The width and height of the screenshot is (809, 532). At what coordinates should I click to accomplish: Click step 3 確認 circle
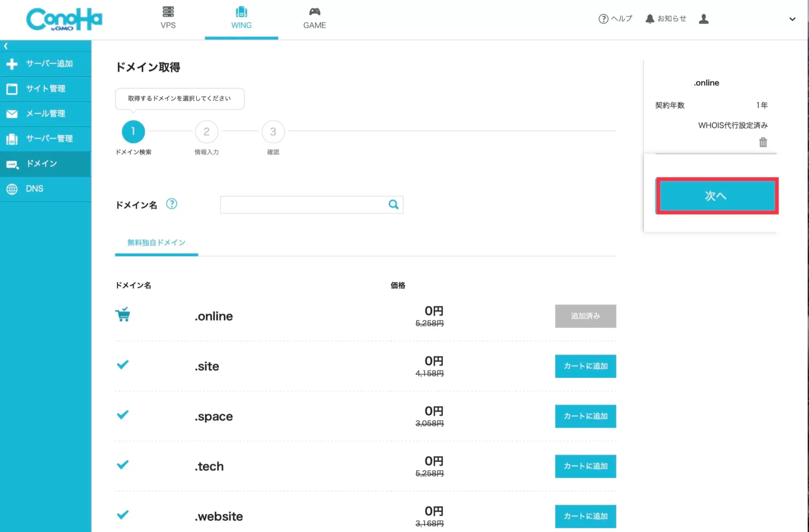273,131
